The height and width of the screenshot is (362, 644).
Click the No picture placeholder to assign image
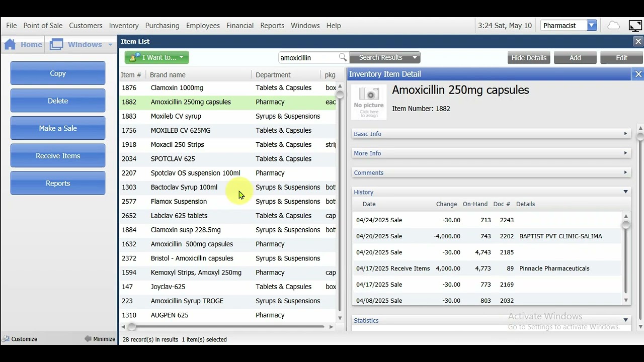[369, 102]
